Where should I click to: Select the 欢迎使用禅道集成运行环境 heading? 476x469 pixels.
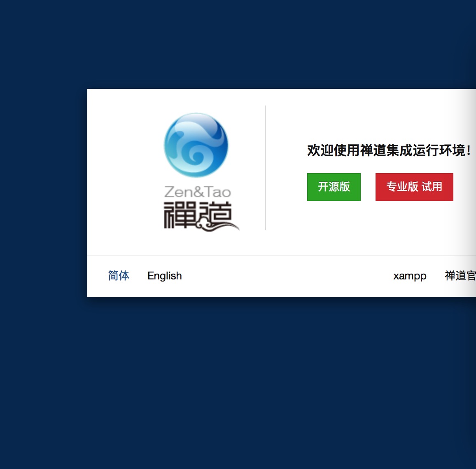pyautogui.click(x=389, y=150)
